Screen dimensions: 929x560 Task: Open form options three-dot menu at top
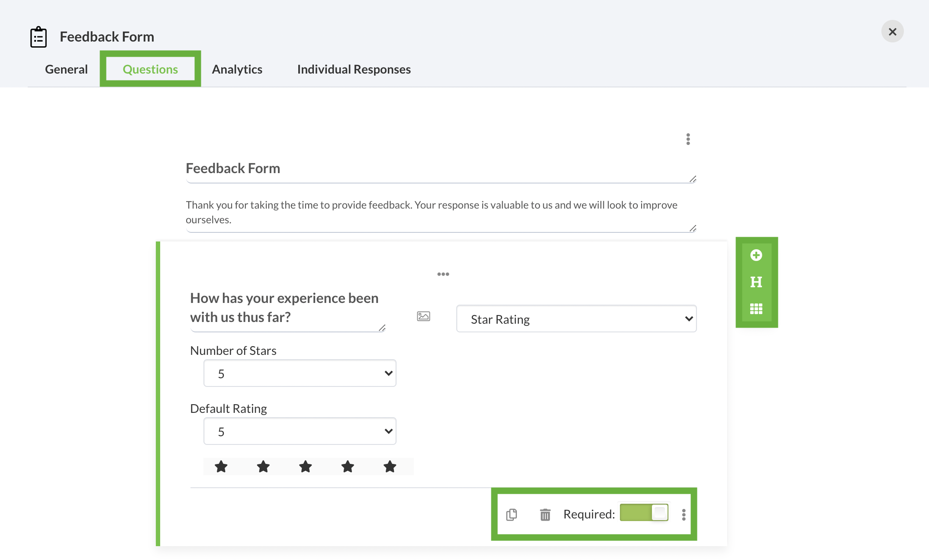click(x=688, y=139)
